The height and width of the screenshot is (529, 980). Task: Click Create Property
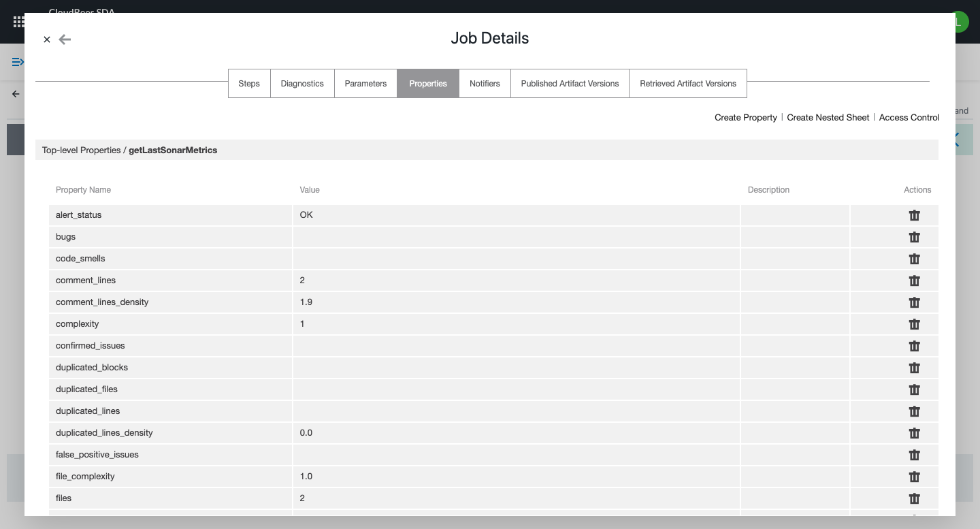[745, 117]
